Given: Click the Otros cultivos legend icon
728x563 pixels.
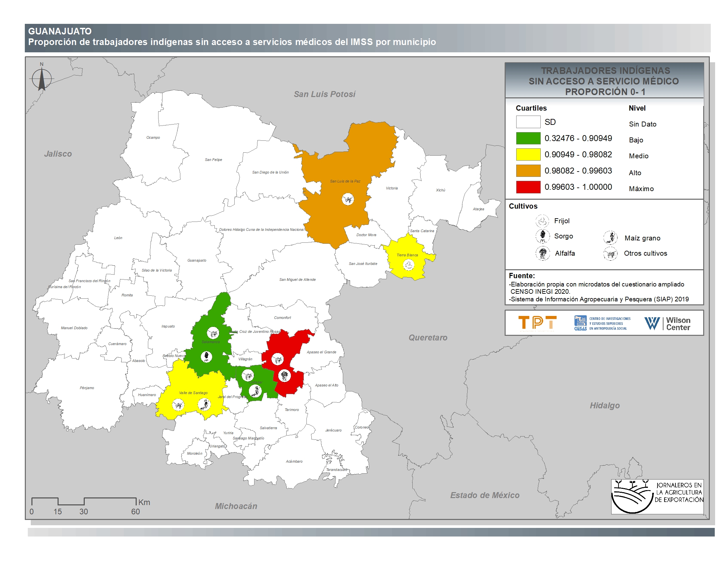Looking at the screenshot, I should pos(610,253).
